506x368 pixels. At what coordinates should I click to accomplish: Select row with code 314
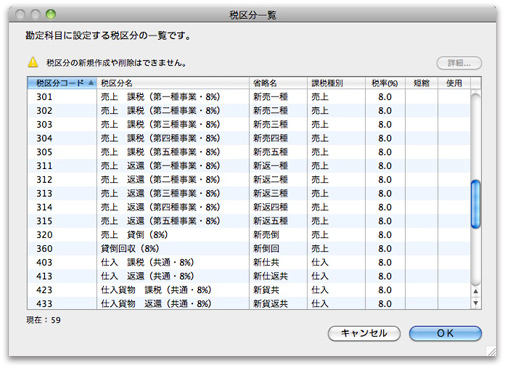249,207
